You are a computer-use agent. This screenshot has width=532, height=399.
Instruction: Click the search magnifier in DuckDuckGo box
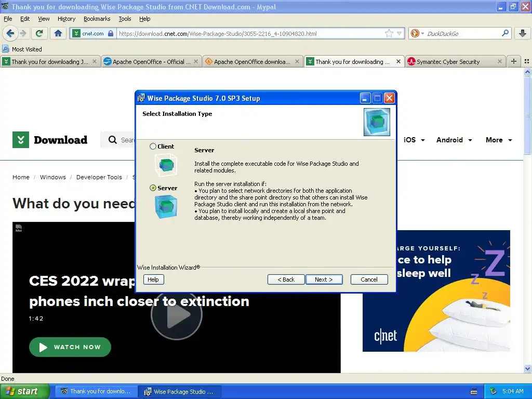(505, 33)
